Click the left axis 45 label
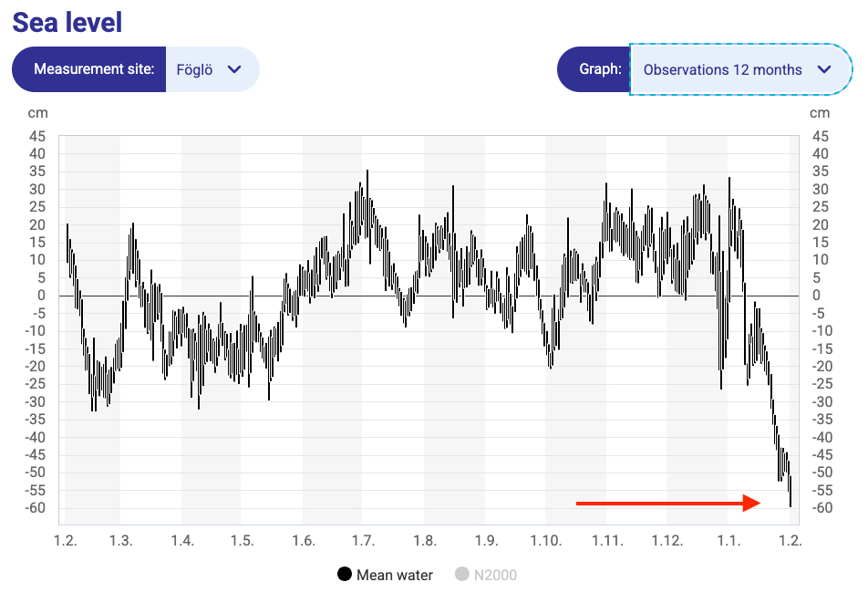 click(37, 136)
